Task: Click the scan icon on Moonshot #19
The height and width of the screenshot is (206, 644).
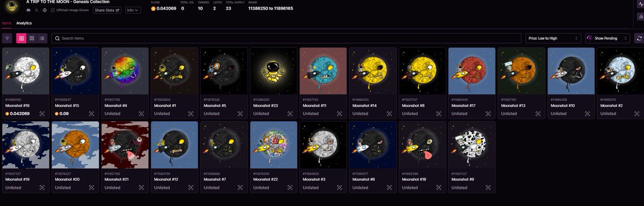Action: [x=42, y=188]
